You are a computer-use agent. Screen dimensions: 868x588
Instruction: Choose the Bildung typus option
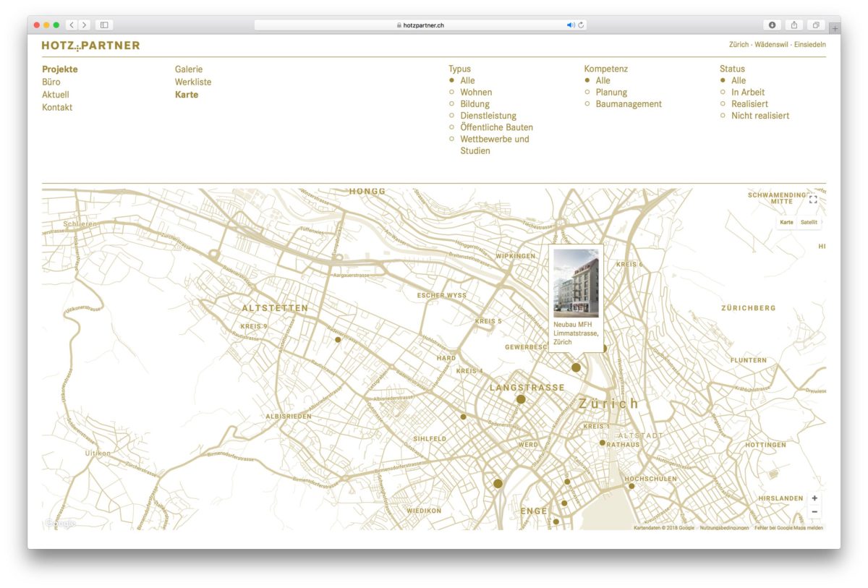click(475, 104)
